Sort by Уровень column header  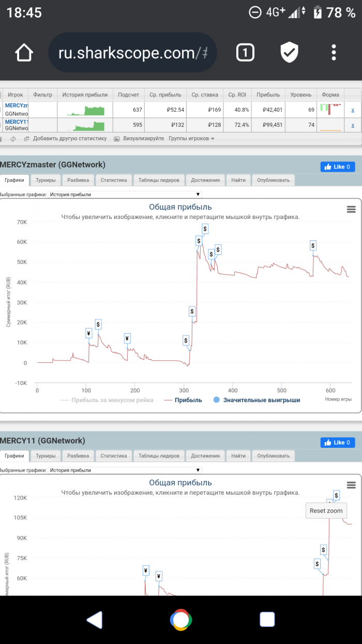click(x=300, y=95)
